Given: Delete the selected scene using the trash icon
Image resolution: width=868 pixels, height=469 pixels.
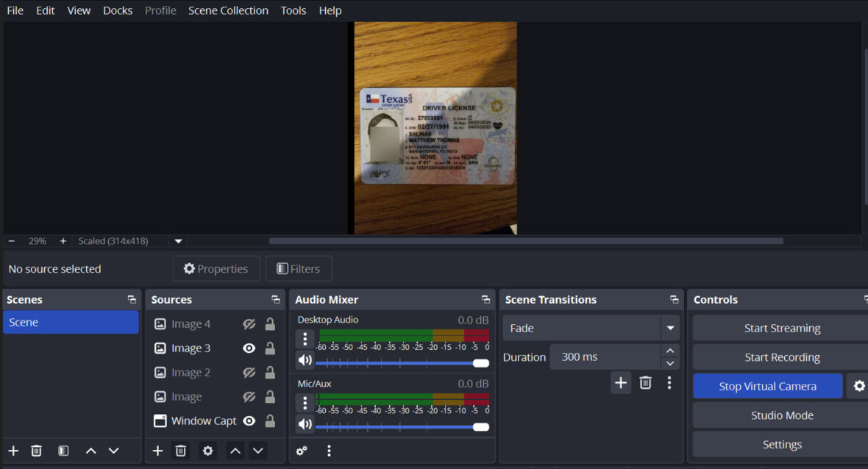Looking at the screenshot, I should click(36, 450).
